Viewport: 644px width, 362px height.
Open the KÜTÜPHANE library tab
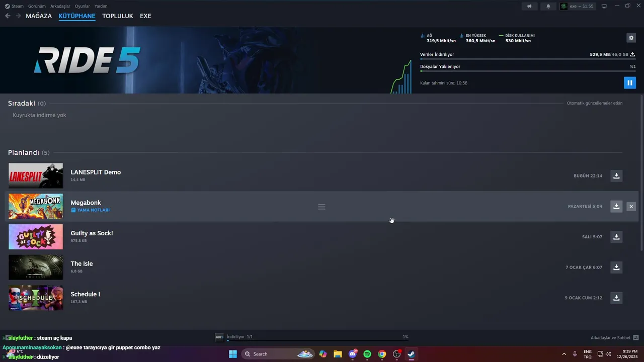tap(77, 16)
